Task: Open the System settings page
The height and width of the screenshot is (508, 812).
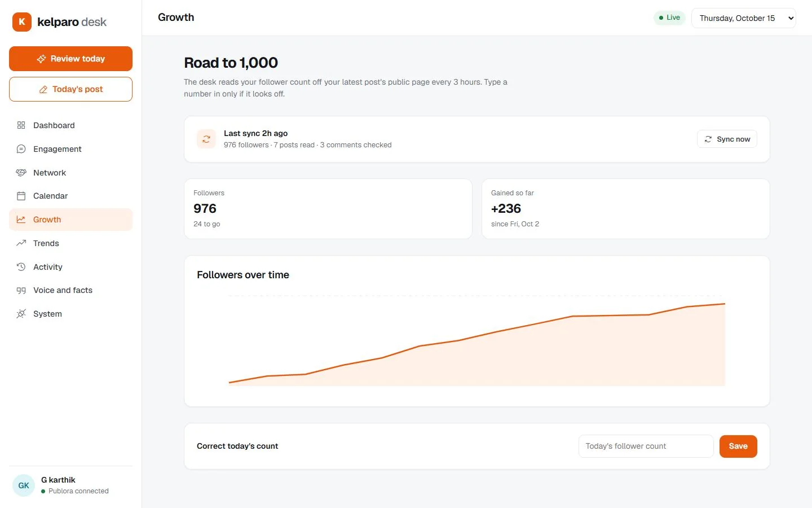Action: click(70, 314)
